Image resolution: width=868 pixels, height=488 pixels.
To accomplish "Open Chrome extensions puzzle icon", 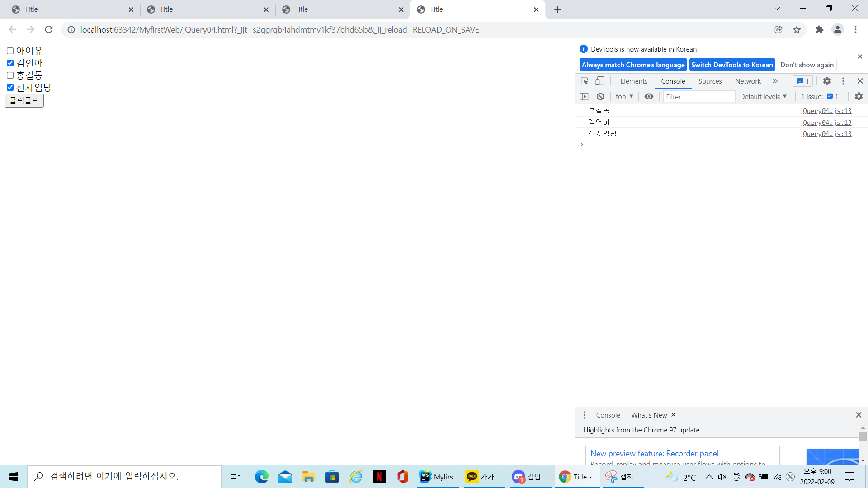I will coord(819,30).
